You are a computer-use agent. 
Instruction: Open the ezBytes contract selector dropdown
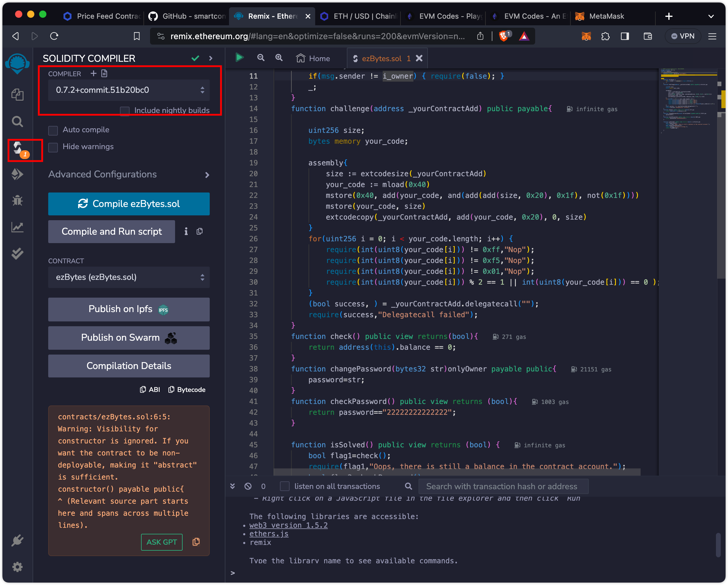click(x=129, y=277)
